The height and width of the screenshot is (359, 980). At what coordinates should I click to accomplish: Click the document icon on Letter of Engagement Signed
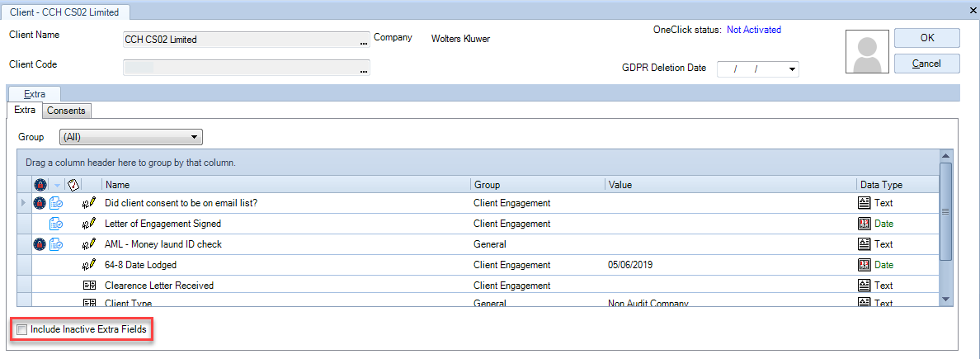pos(55,224)
